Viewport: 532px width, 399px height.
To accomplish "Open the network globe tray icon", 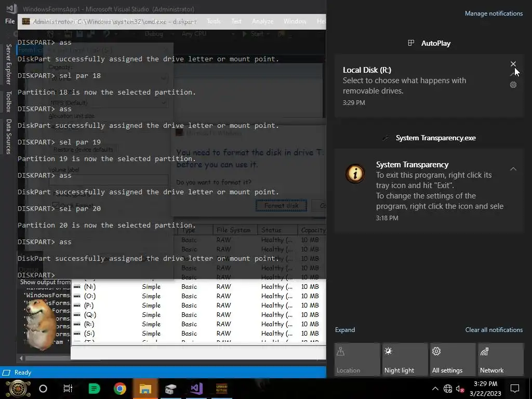I will pos(448,389).
